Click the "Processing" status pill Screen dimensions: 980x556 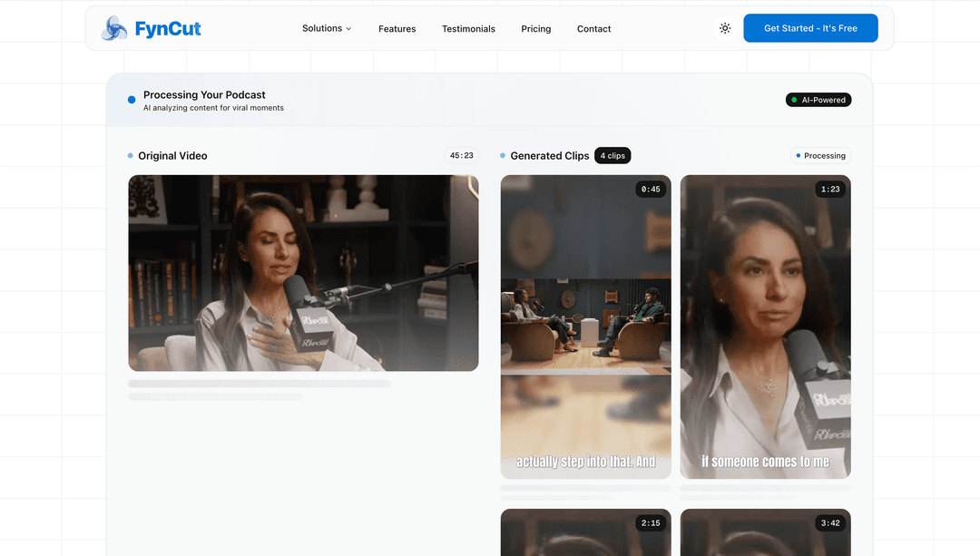point(820,155)
